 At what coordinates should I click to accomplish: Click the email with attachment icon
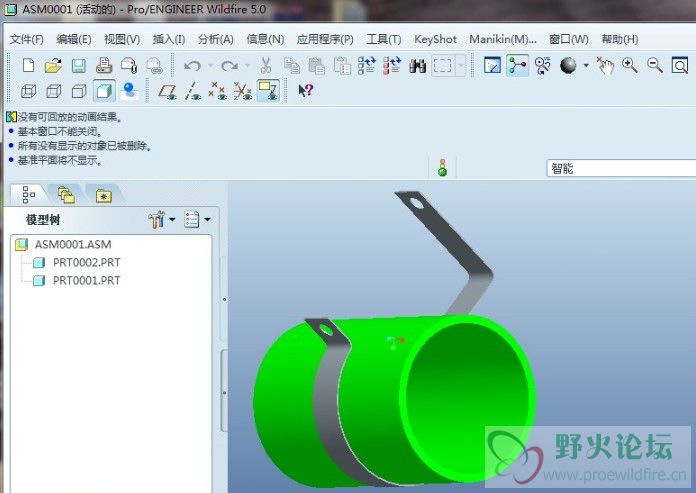[129, 66]
